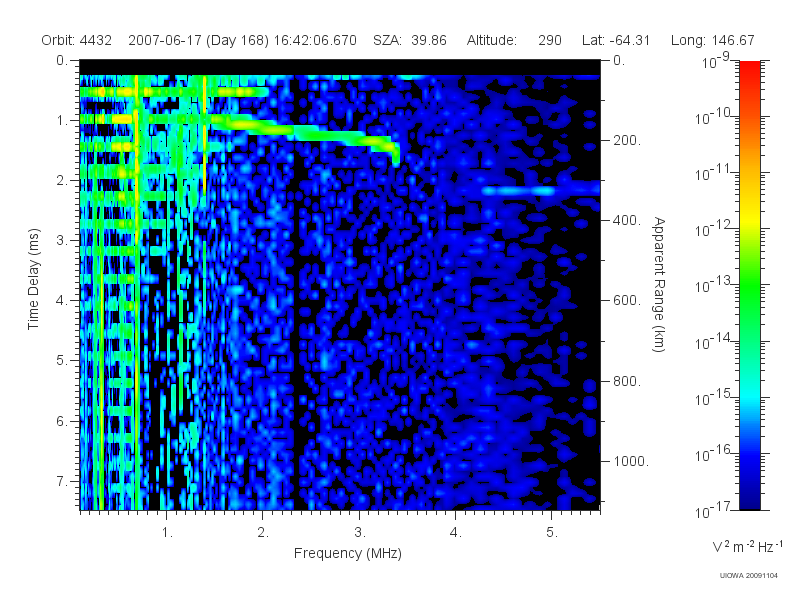800x600 pixels.
Task: Click the '2.' tick on the frequency axis
Action: click(263, 533)
